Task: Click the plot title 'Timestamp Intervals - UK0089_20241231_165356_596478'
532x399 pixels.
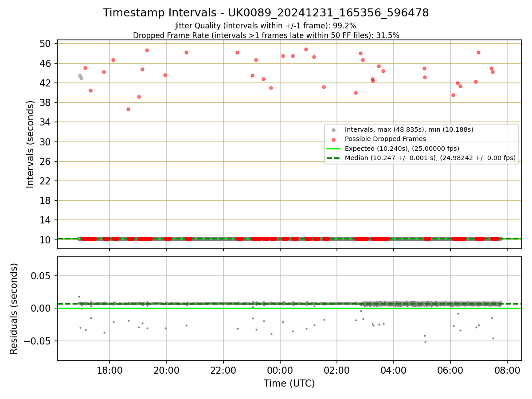Action: pyautogui.click(x=266, y=13)
